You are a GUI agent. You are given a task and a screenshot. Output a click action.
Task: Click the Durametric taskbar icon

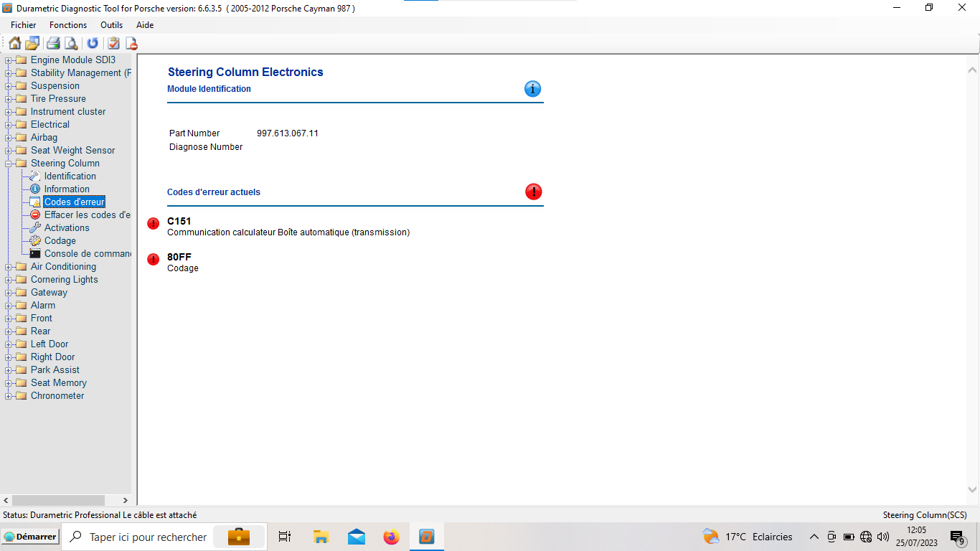coord(427,537)
